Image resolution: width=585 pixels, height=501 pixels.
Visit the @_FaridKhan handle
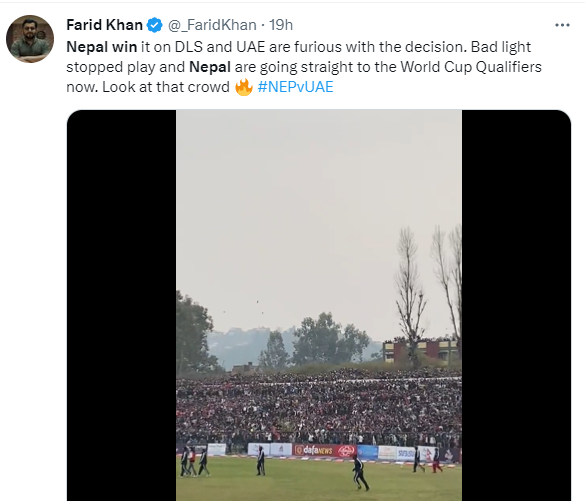[212, 25]
